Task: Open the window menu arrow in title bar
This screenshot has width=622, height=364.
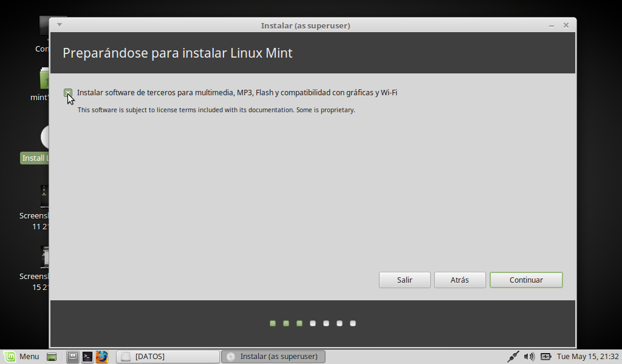Action: click(59, 25)
